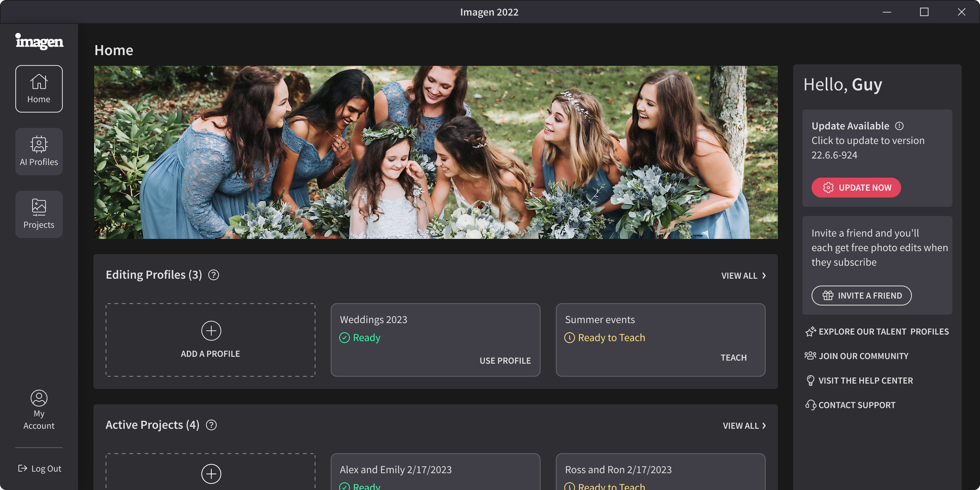Click the Imagen logo in the sidebar

pyautogui.click(x=39, y=42)
